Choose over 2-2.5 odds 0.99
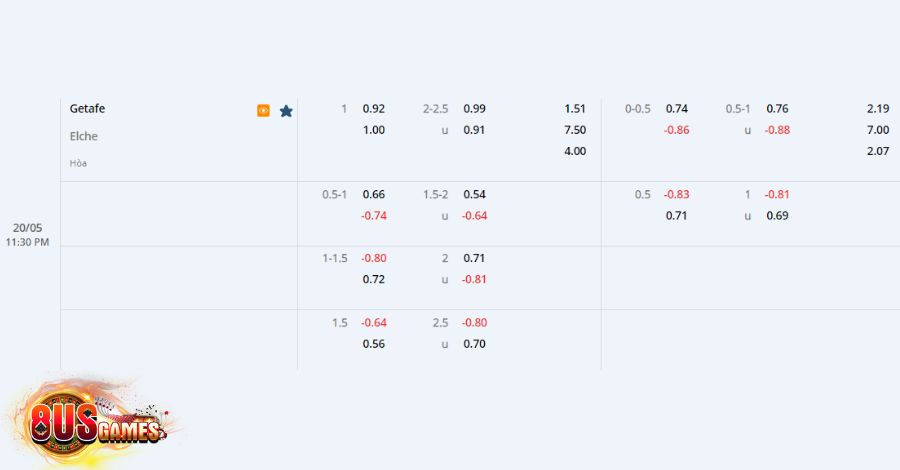Viewport: 900px width, 470px height. coord(474,108)
